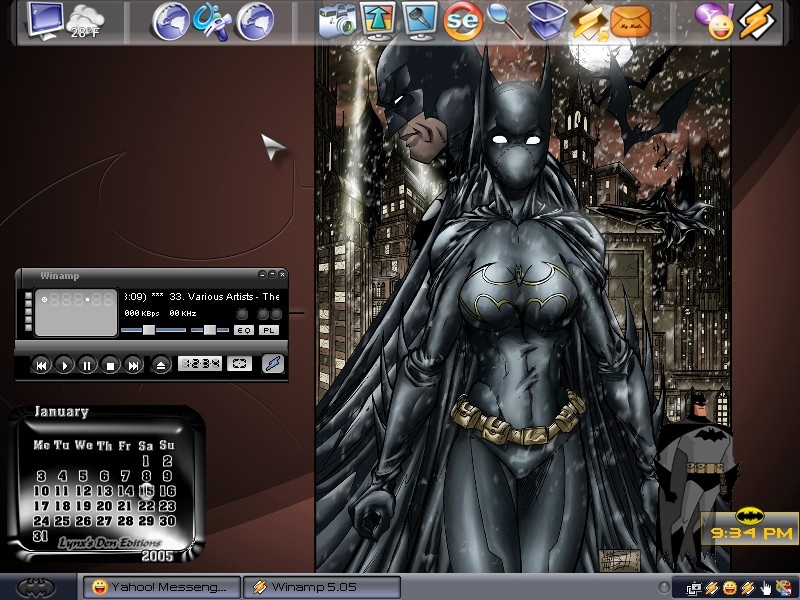Click Winamp tray icon beside stacked windows icon
This screenshot has height=600, width=800.
click(x=712, y=588)
